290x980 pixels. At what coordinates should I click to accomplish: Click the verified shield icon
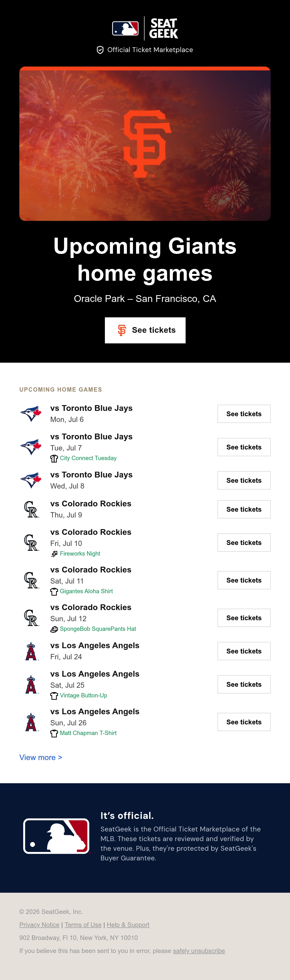point(100,50)
